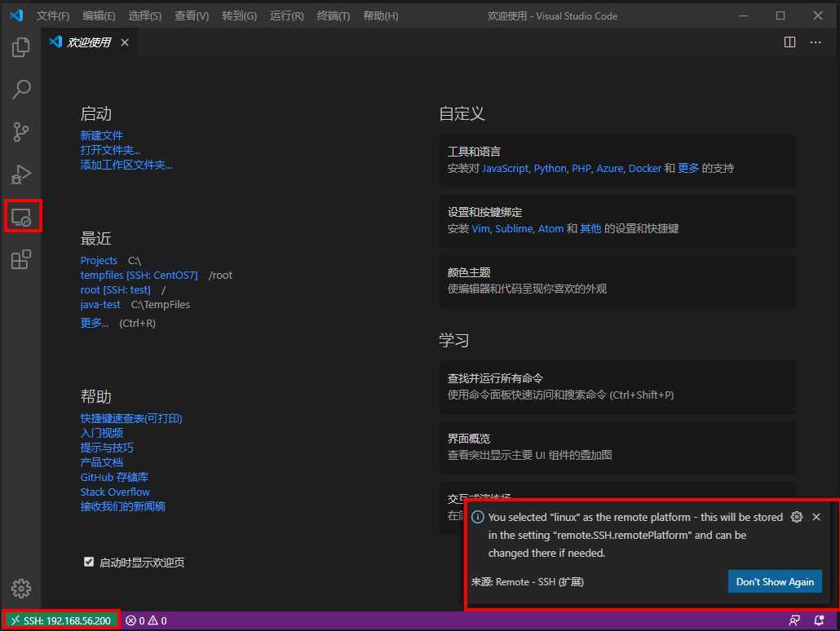The width and height of the screenshot is (840, 631).
Task: Open the 颜色主题 card
Action: coord(617,281)
